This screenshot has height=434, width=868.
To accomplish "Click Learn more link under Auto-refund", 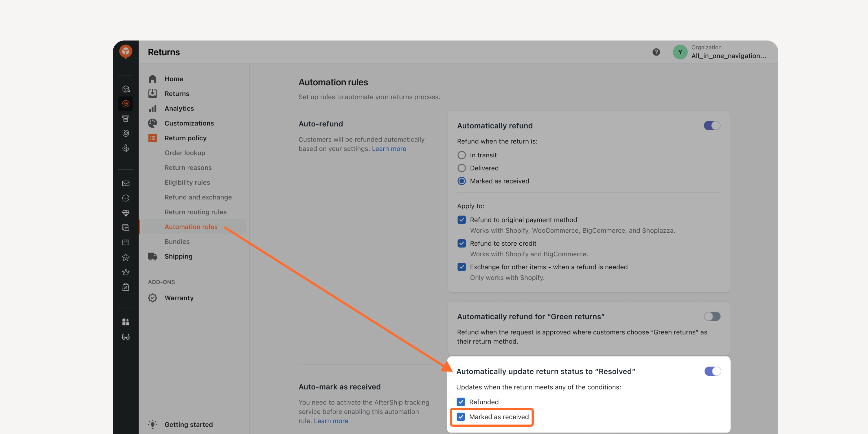I will 389,149.
